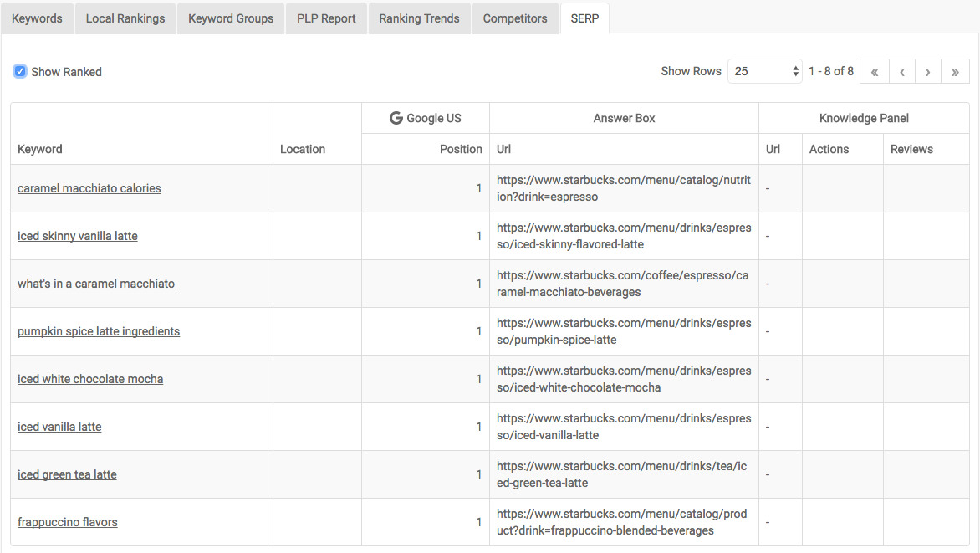Open the Competitors tab
The image size is (980, 553).
pyautogui.click(x=515, y=18)
